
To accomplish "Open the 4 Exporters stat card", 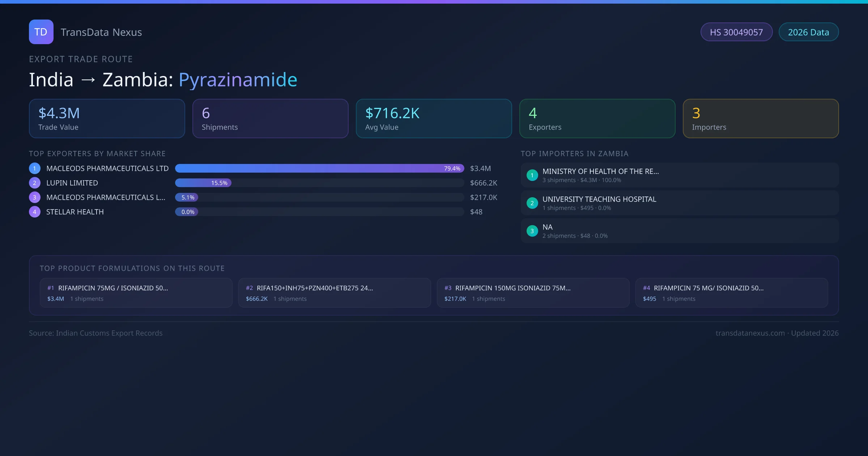I will click(597, 119).
